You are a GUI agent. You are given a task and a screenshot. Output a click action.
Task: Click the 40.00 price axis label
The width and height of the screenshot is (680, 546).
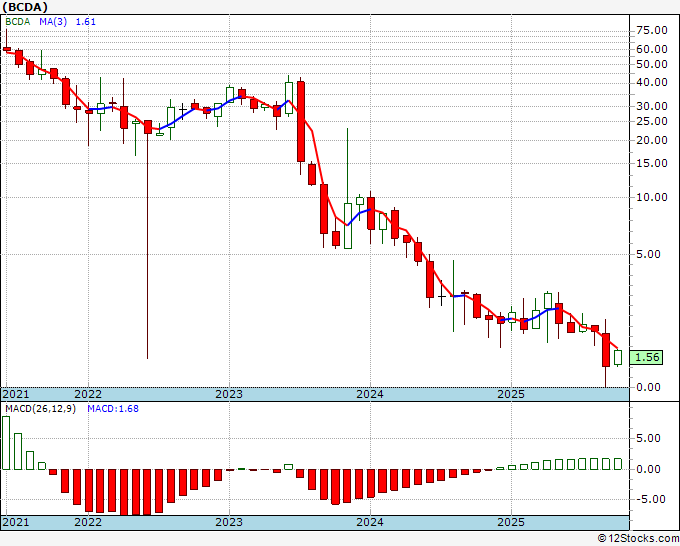coord(652,82)
